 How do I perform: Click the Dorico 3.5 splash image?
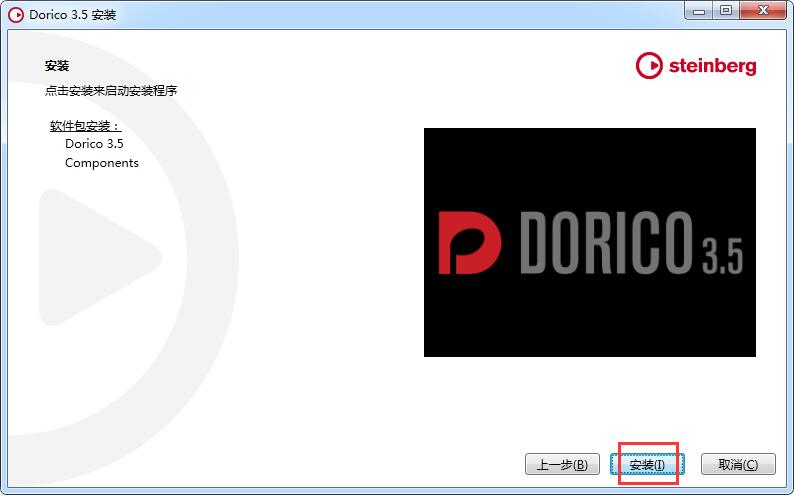589,242
